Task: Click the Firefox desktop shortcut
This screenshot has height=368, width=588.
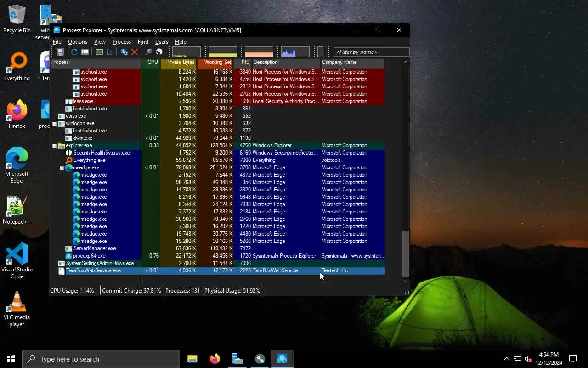Action: [17, 115]
